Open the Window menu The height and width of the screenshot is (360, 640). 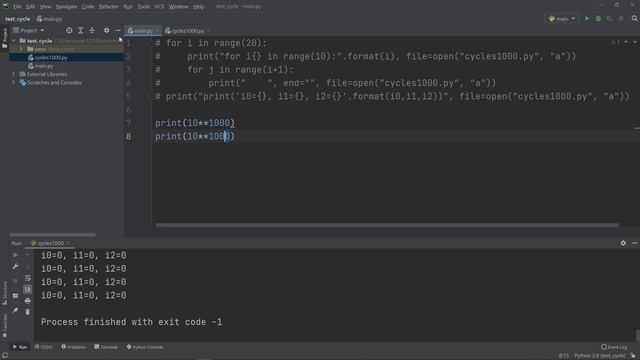[x=178, y=7]
